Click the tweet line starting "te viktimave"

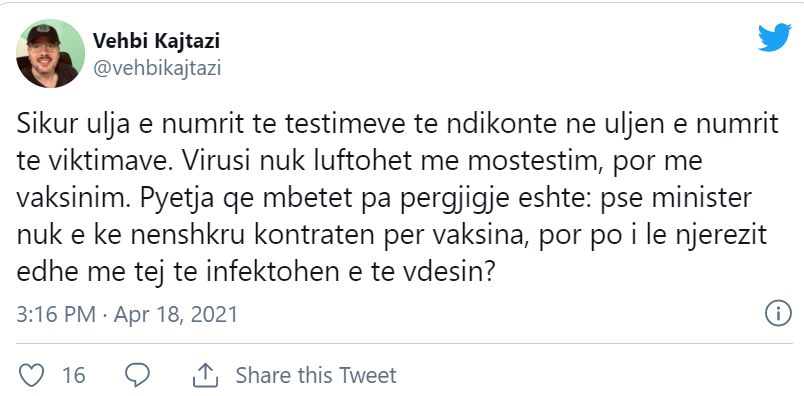coord(359,162)
